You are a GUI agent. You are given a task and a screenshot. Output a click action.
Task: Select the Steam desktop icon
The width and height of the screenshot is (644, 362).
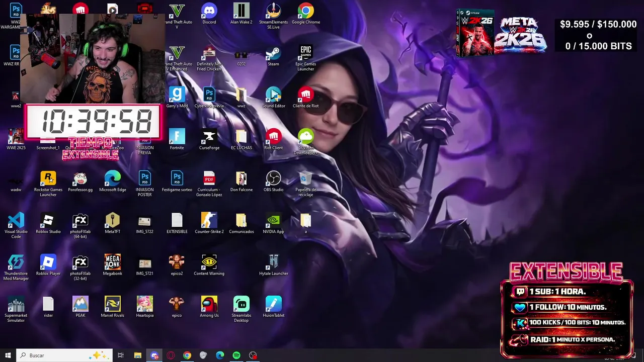pos(273,56)
